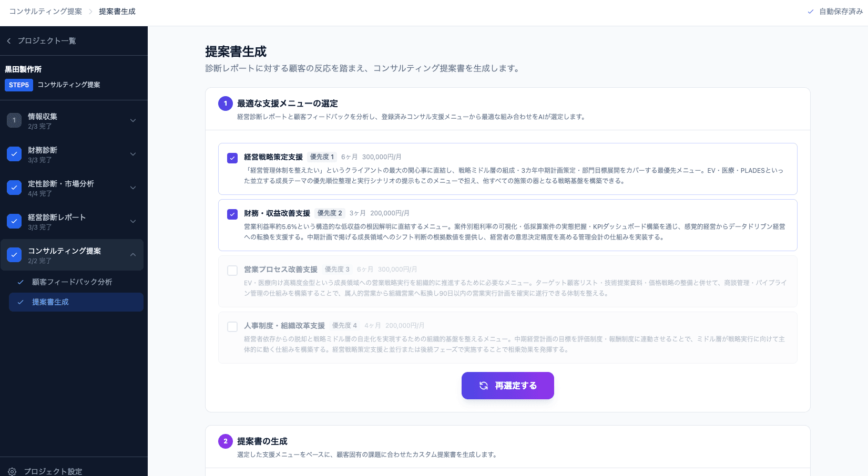
Task: Click コンサルティング提案 in the breadcrumb
Action: tap(44, 11)
